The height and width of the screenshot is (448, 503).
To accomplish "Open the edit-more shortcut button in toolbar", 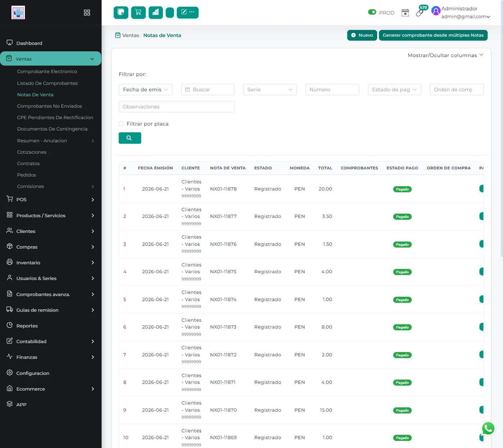I will click(188, 13).
